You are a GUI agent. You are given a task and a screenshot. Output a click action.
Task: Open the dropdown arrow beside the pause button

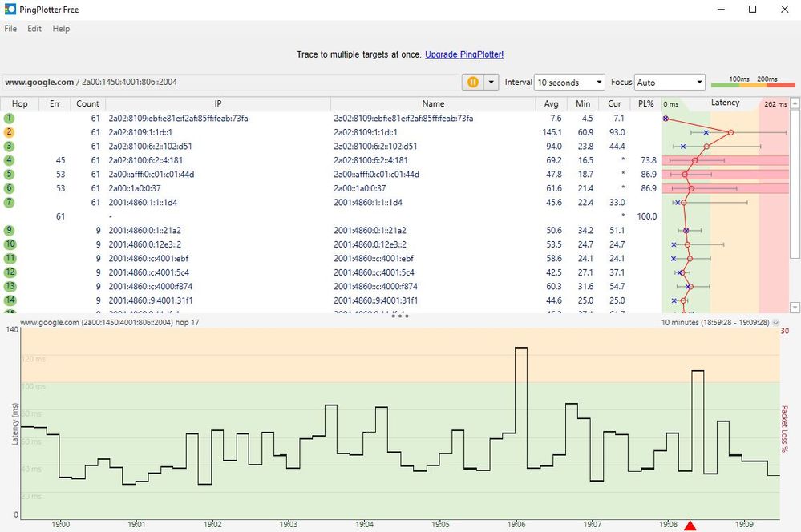click(491, 83)
